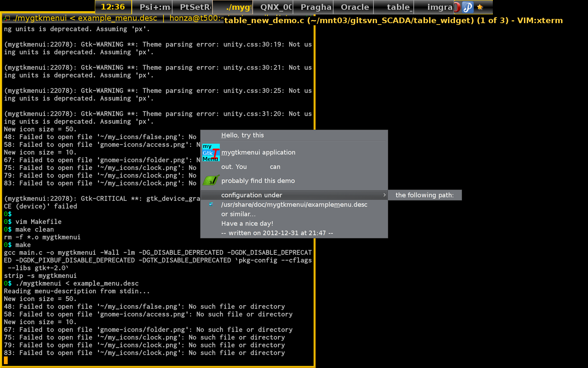
Task: Select 'Have a nice day!' menu item
Action: pos(294,224)
